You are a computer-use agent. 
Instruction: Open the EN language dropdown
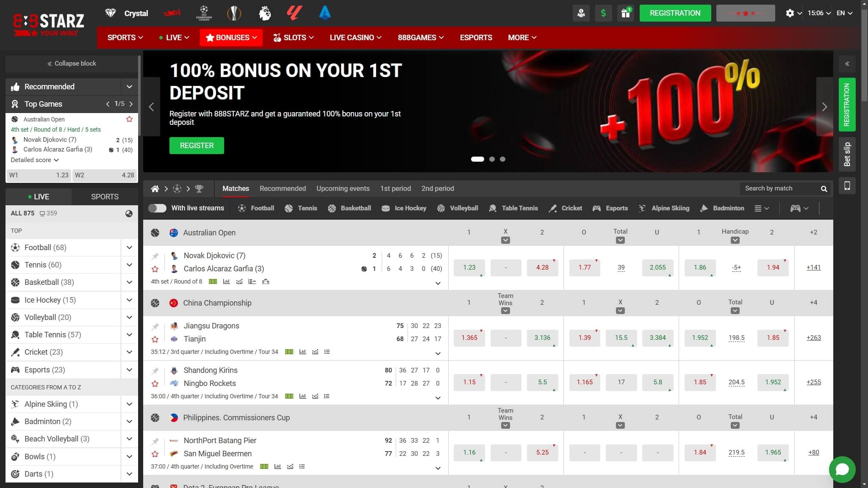[x=844, y=13]
